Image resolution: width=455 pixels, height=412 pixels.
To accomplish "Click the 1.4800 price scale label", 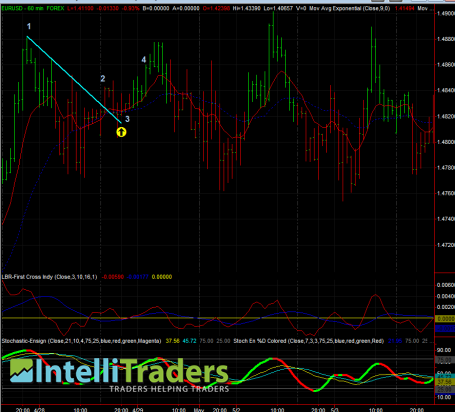I will [446, 142].
